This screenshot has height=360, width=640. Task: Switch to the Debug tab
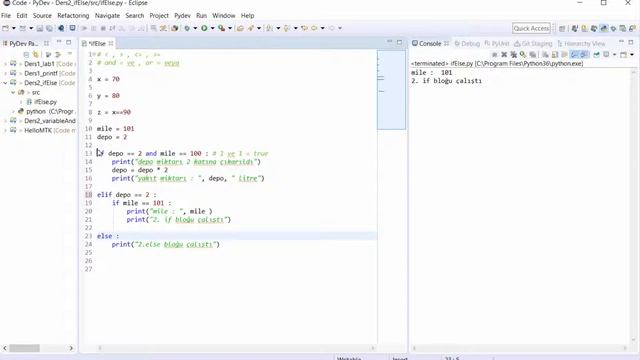(467, 43)
